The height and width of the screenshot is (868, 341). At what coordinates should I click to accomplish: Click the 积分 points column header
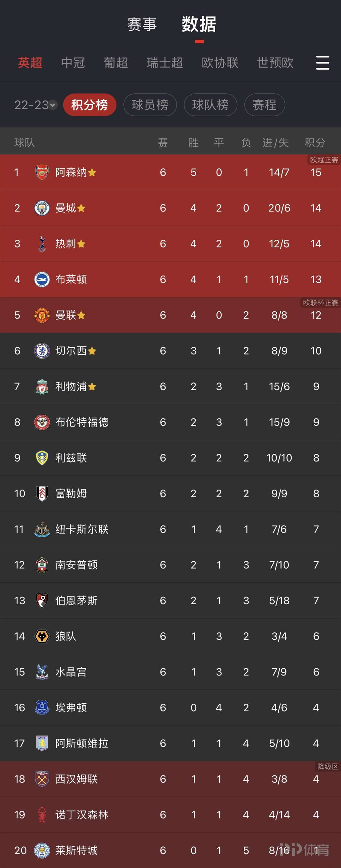point(315,143)
